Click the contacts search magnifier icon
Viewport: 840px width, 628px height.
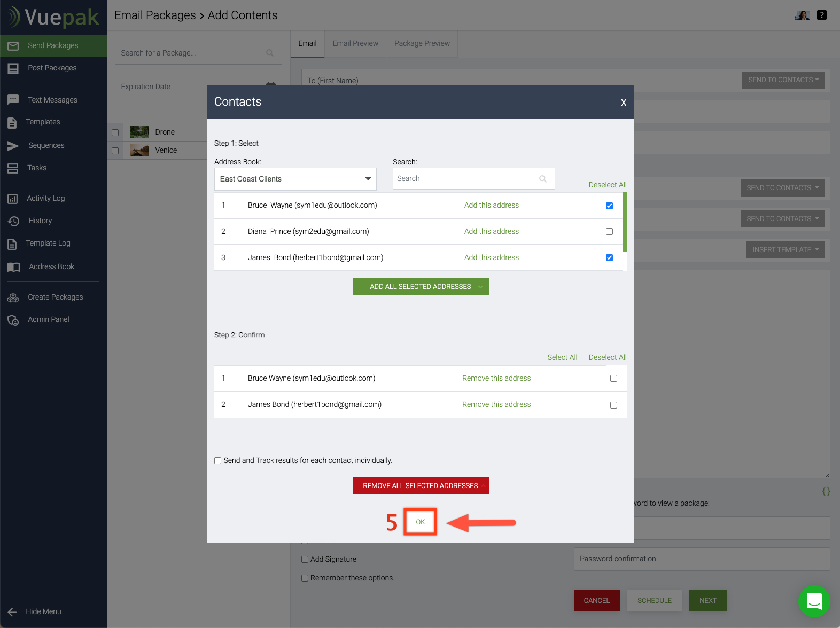point(543,179)
